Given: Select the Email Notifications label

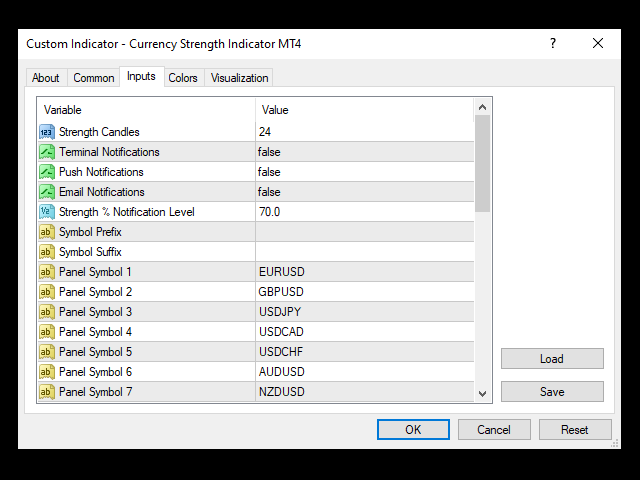Looking at the screenshot, I should (x=102, y=192).
